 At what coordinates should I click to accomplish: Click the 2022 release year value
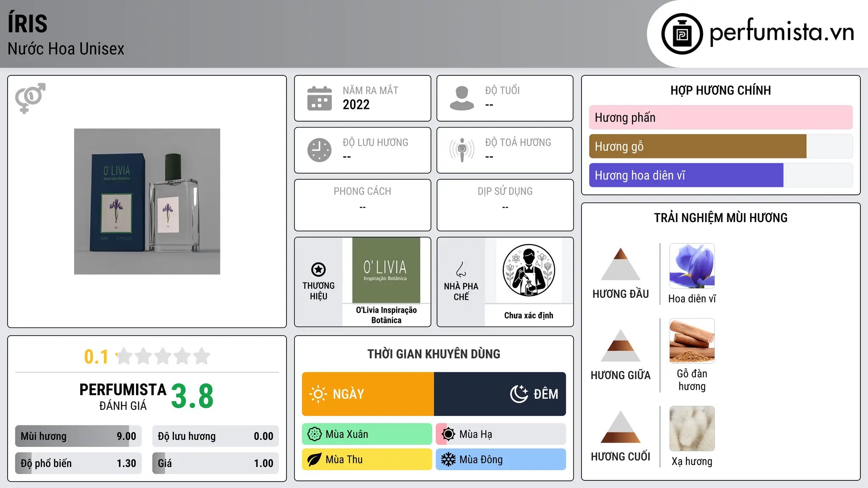point(356,105)
